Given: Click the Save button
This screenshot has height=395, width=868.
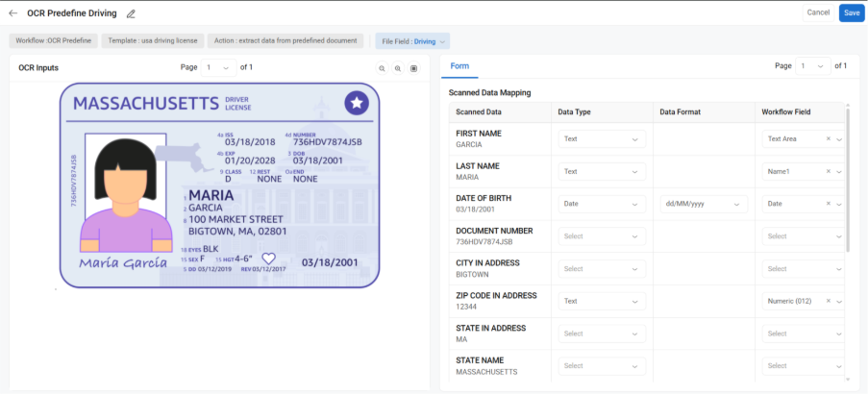Looking at the screenshot, I should click(850, 12).
